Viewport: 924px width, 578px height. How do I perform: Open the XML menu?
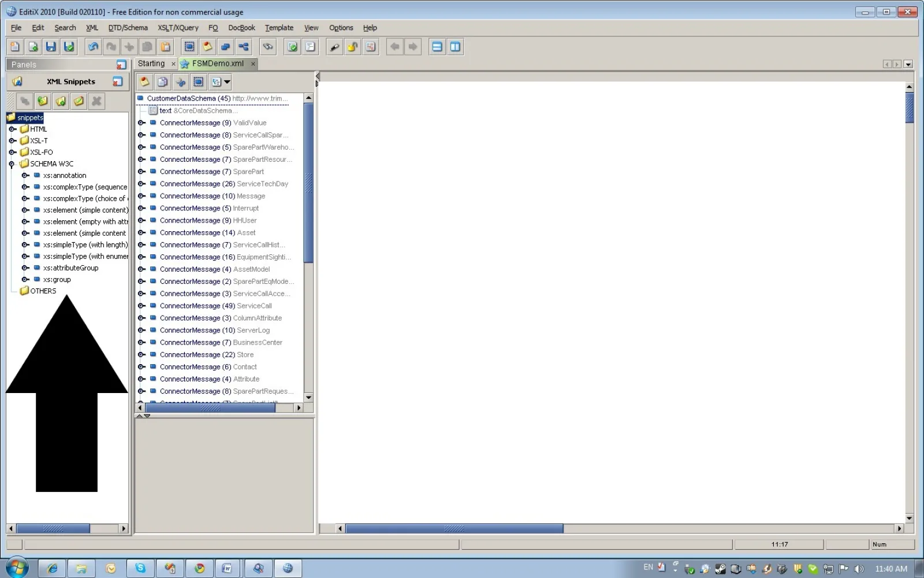pos(92,28)
